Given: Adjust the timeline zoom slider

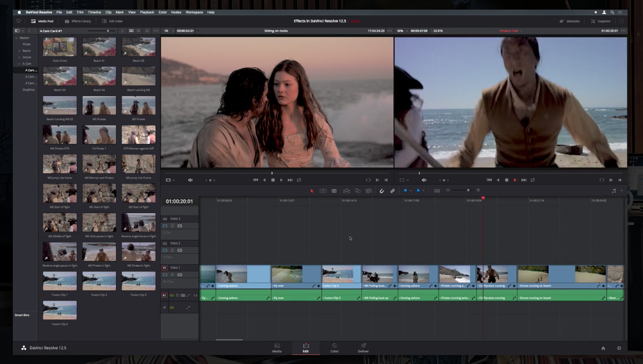Looking at the screenshot, I should pos(468,191).
